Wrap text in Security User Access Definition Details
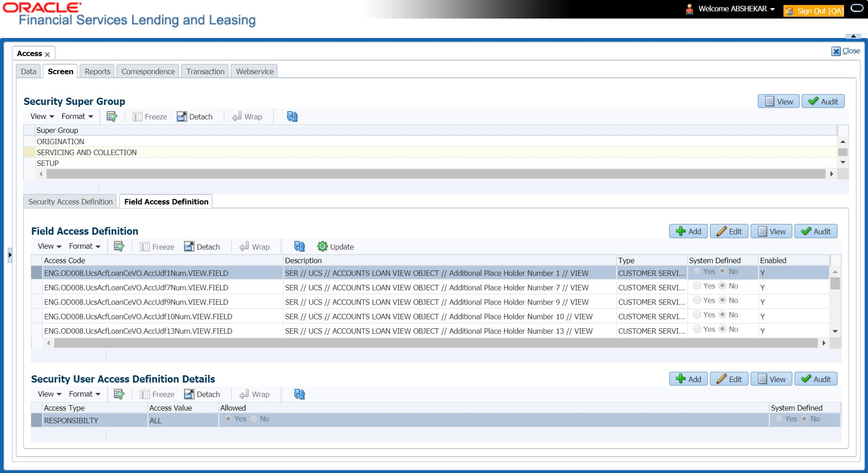868x473 pixels. pos(255,394)
